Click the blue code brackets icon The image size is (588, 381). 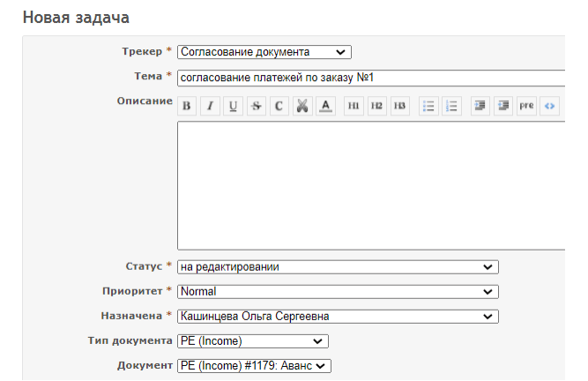coord(549,107)
